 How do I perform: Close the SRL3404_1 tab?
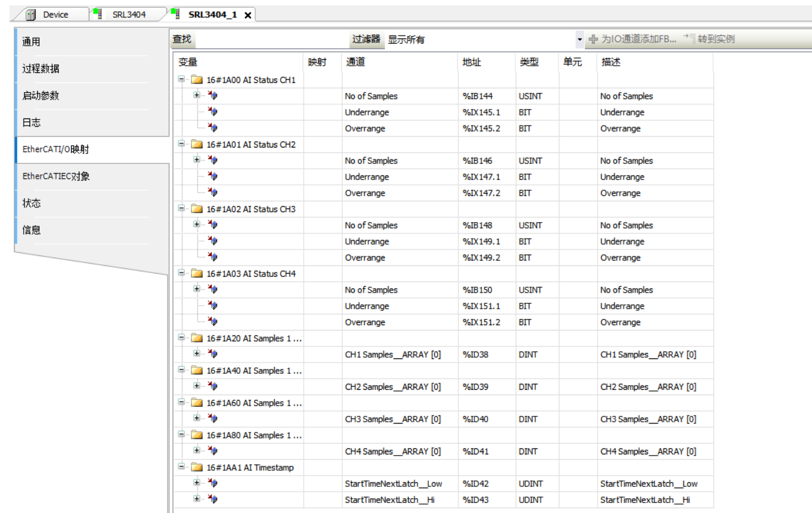point(248,15)
